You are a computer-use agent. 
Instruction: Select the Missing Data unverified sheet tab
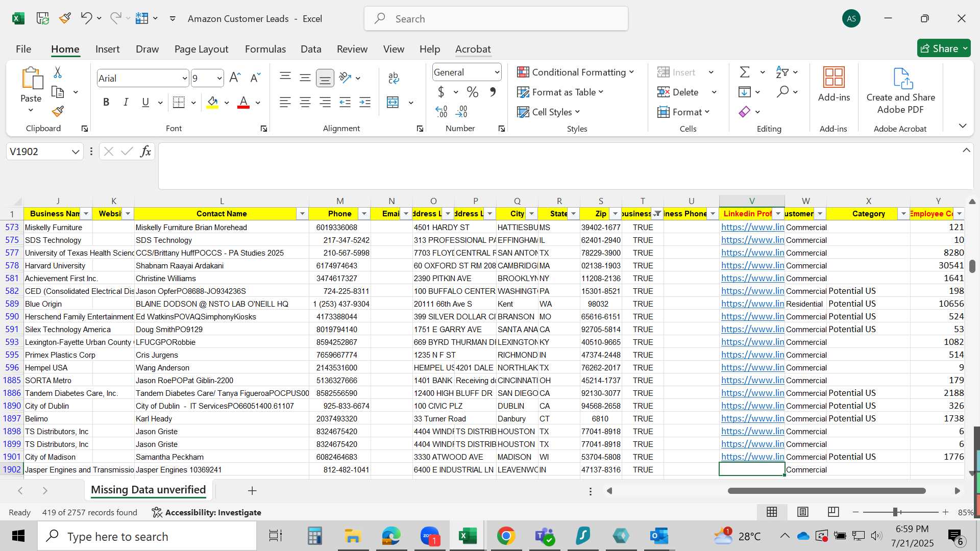148,490
